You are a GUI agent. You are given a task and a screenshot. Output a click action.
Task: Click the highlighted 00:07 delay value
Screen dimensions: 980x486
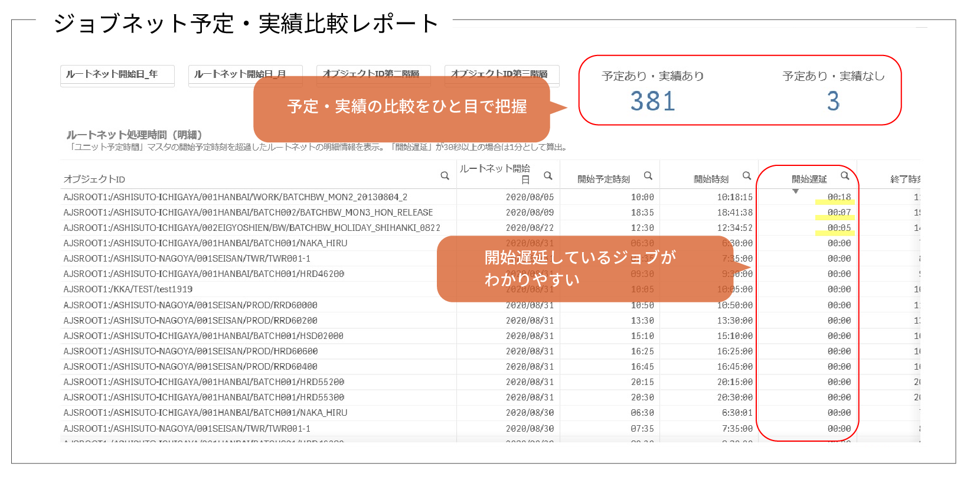point(838,213)
